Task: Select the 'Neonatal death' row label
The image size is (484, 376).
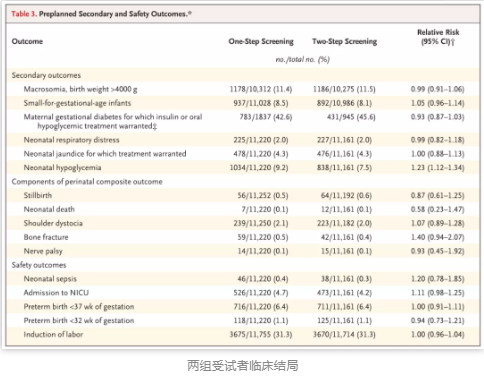Action: (x=49, y=209)
